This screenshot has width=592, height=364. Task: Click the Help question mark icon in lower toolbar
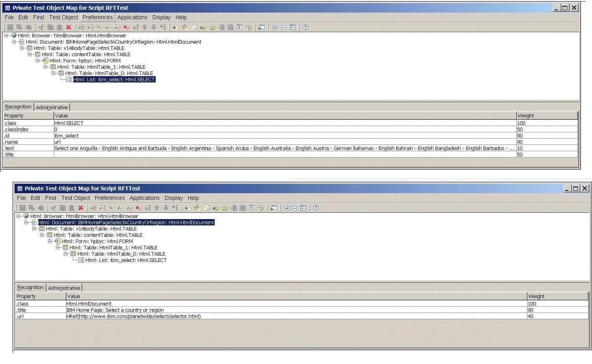[316, 208]
